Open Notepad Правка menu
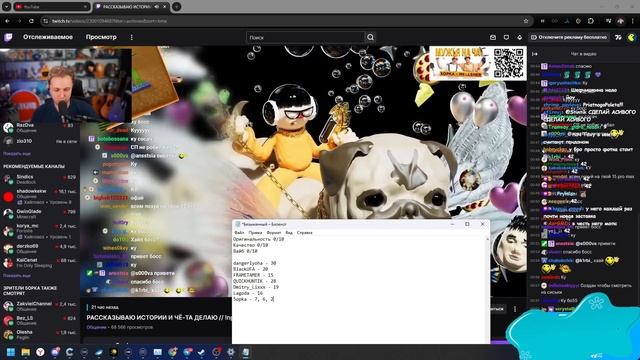The image size is (640, 360). pyautogui.click(x=255, y=233)
